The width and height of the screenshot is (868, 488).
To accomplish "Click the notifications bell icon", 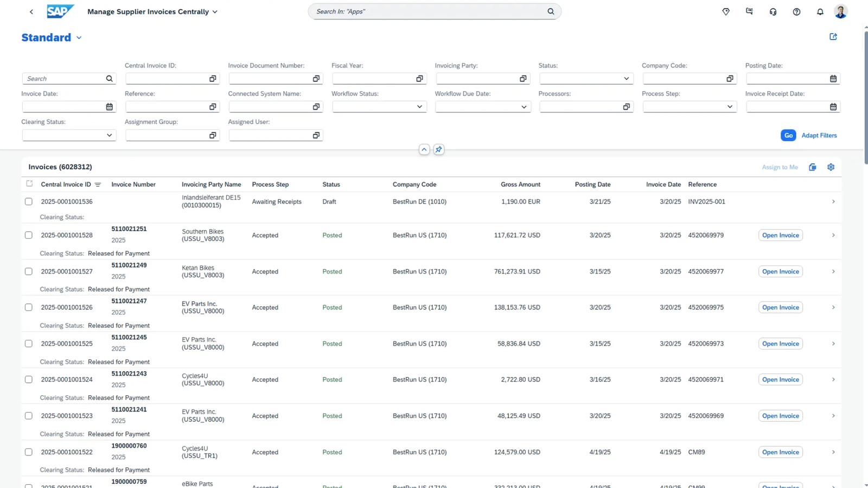I will [820, 12].
